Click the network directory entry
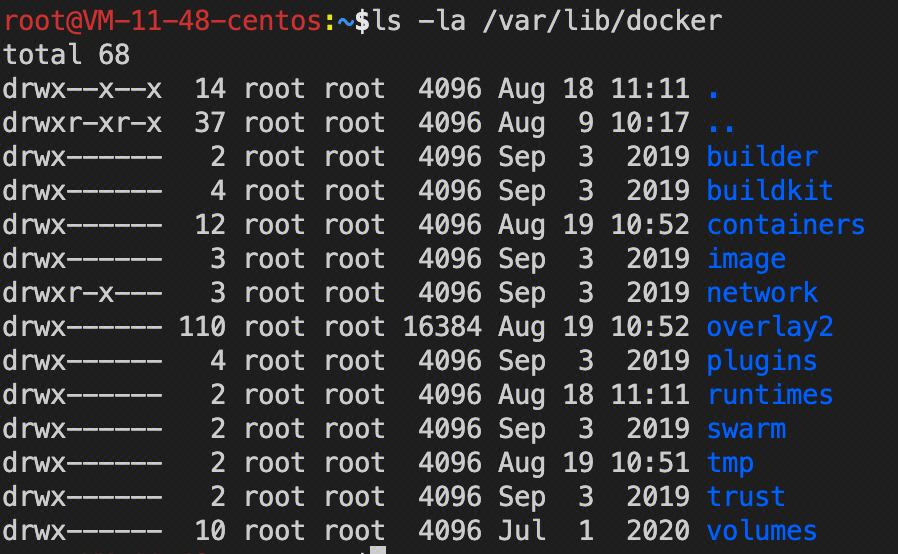 [762, 293]
